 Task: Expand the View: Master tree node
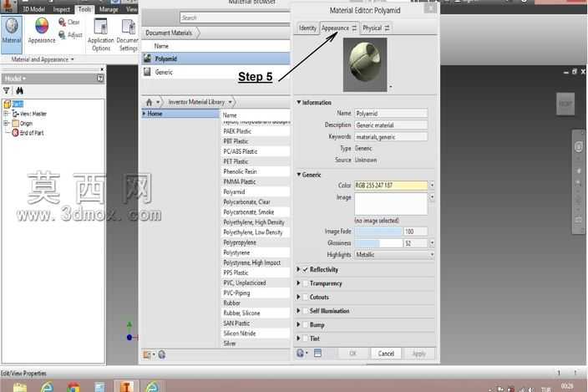[x=6, y=114]
